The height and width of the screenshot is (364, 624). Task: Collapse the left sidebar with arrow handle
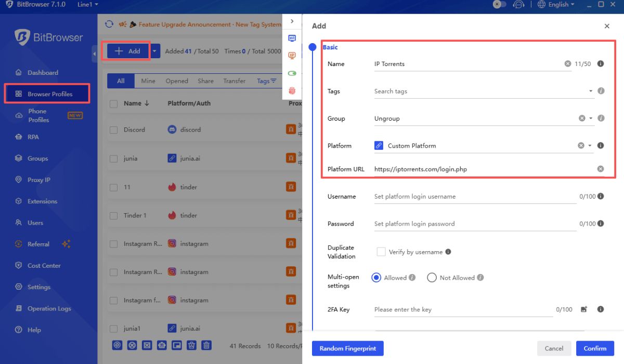95,54
